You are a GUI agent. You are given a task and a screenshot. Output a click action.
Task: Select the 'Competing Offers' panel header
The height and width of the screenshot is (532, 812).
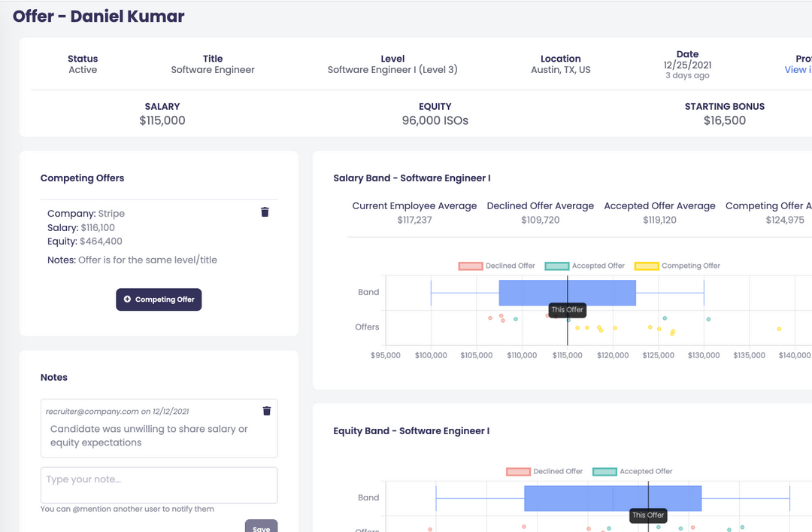pos(83,178)
